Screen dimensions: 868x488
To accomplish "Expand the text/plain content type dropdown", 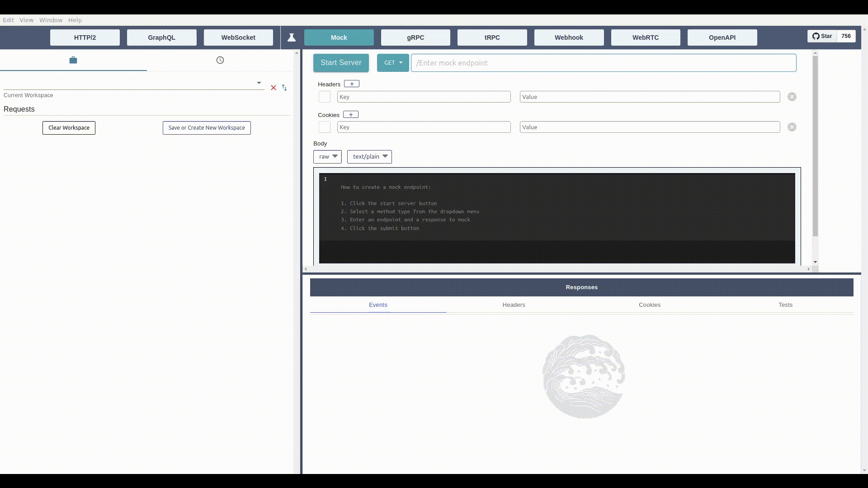I will [x=369, y=157].
